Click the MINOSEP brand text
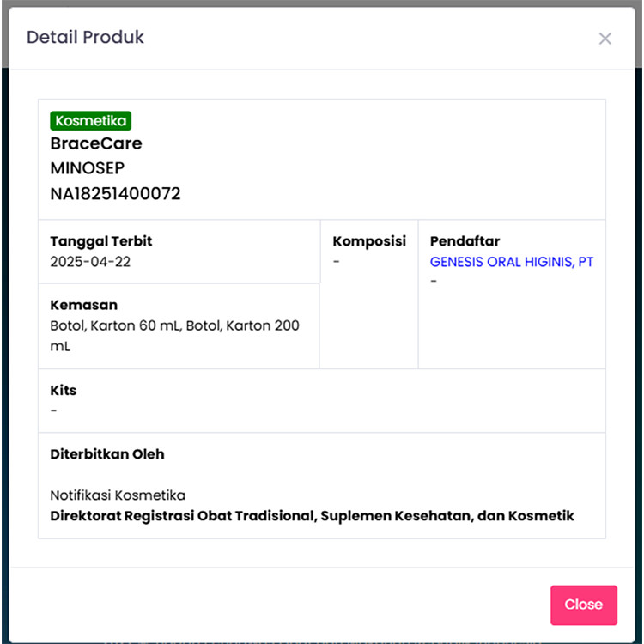This screenshot has width=644, height=644. pos(87,168)
